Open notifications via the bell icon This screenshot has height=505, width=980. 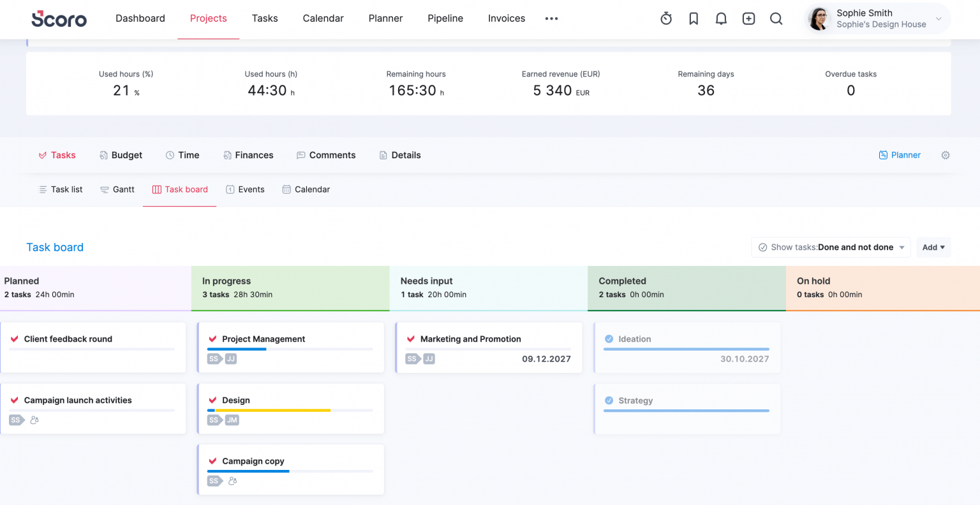coord(721,18)
